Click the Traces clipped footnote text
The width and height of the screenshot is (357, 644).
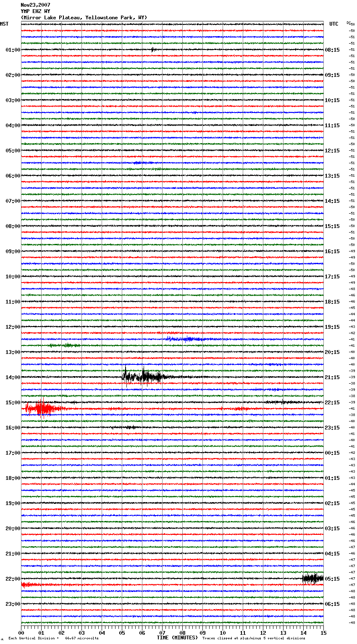pyautogui.click(x=254, y=638)
